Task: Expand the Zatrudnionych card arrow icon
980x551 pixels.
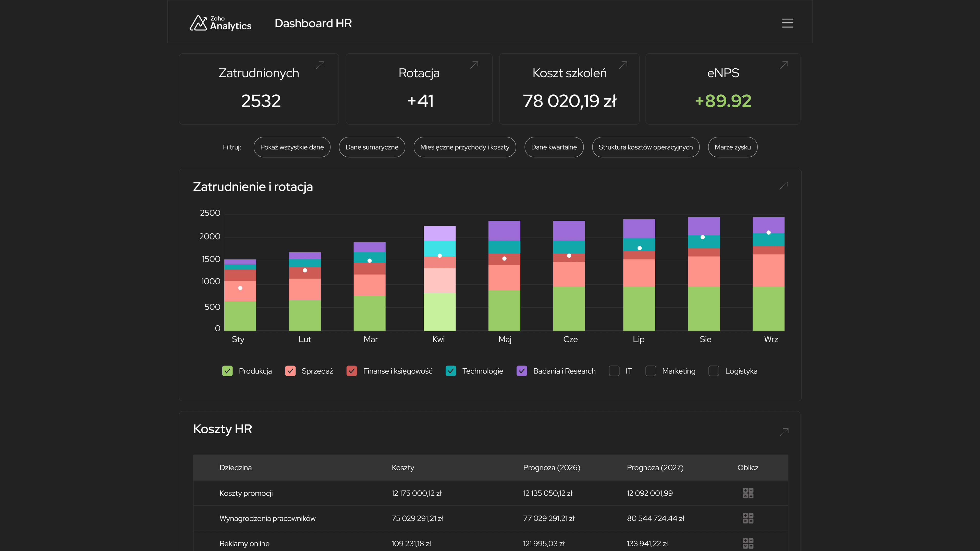Action: (320, 65)
